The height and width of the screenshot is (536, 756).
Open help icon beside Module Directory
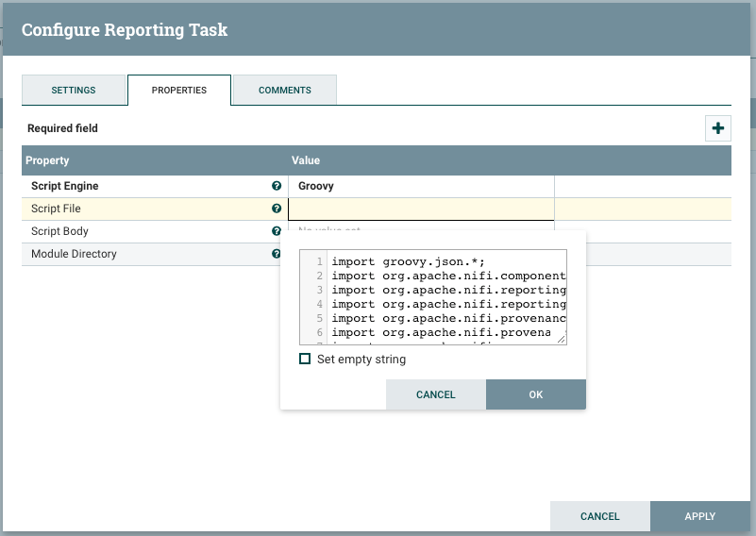tap(277, 254)
